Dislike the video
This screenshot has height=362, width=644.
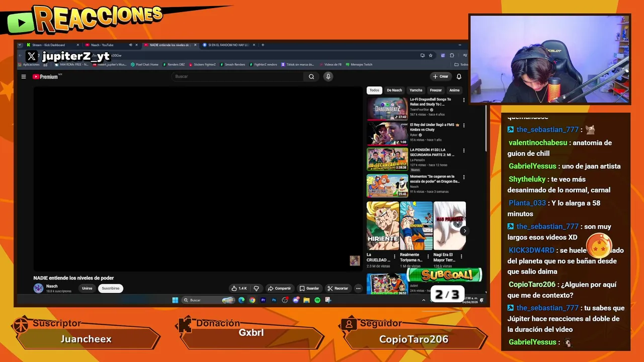256,288
